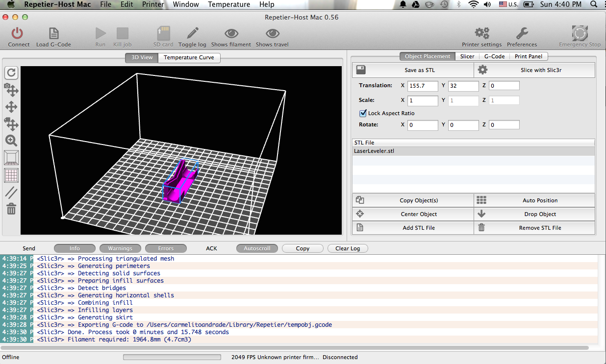Click the progress bar in the status bar
The width and height of the screenshot is (606, 364).
click(x=172, y=357)
